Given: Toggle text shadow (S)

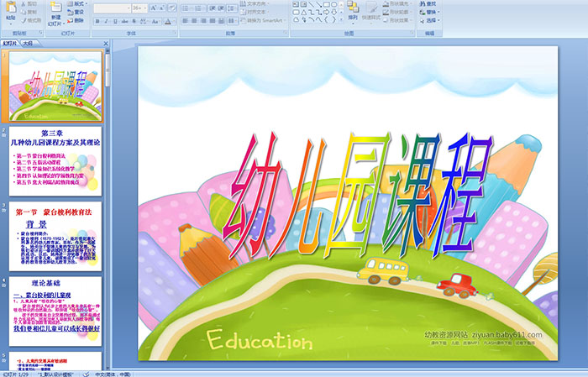Looking at the screenshot, I should point(134,21).
